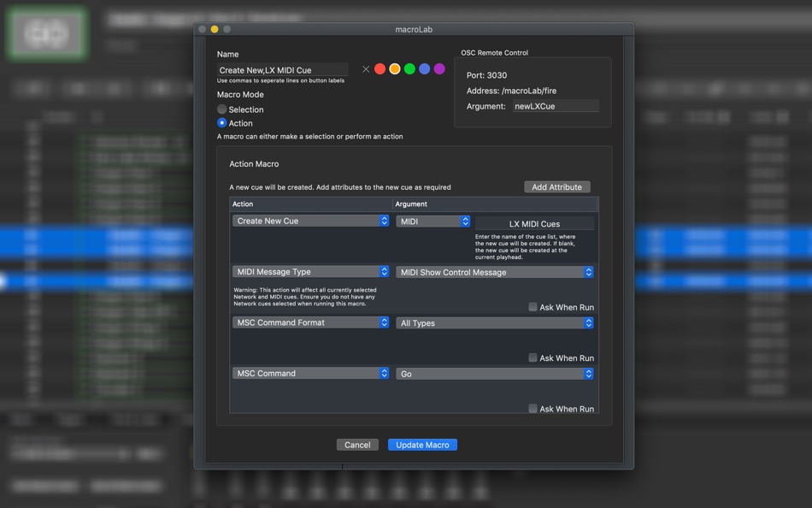
Task: Open the MIDI Show Control Message dropdown
Action: [495, 272]
